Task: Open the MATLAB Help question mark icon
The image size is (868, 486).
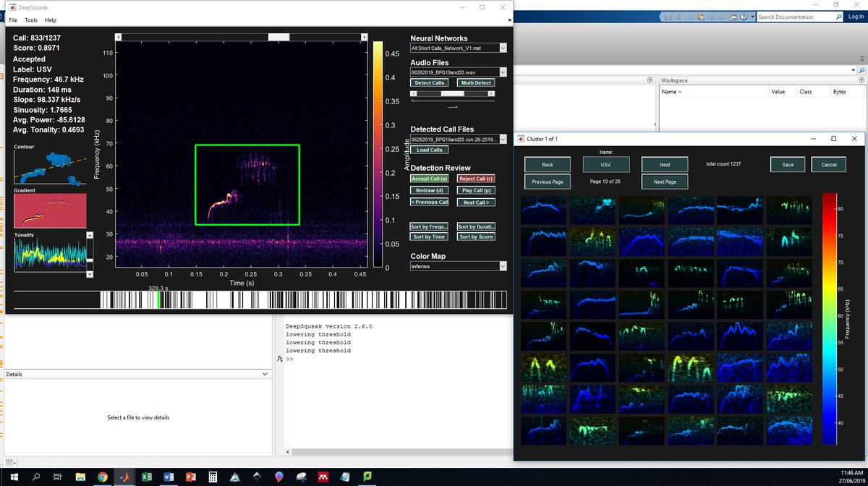Action: tap(743, 17)
